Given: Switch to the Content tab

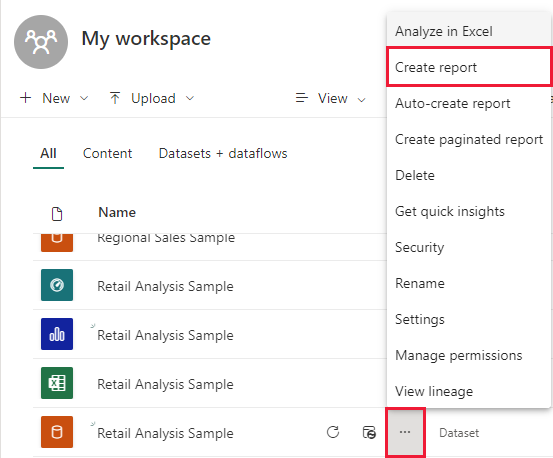Looking at the screenshot, I should (107, 154).
